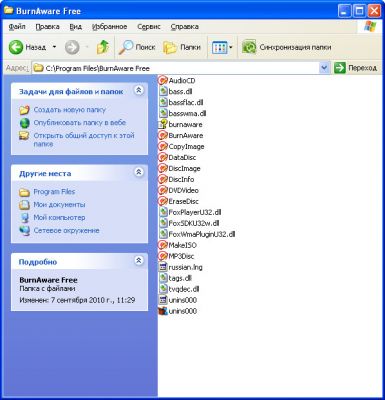This screenshot has height=400, width=385.
Task: Click the Up one folder icon
Action: [x=103, y=47]
